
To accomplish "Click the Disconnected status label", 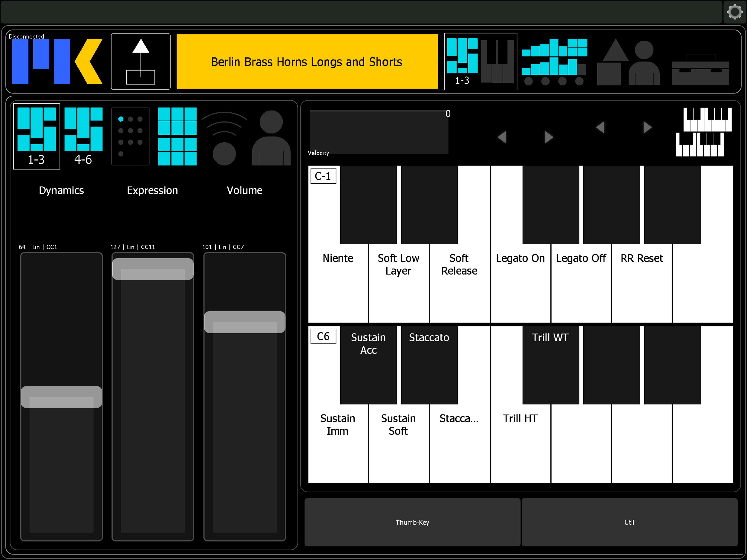I will 26,36.
